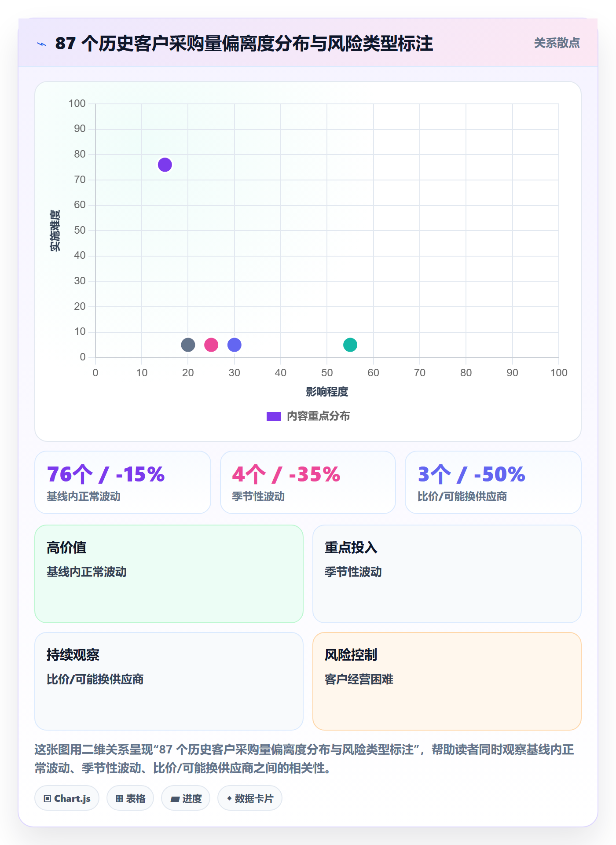Click the 数据卡片 diamond icon

(229, 798)
